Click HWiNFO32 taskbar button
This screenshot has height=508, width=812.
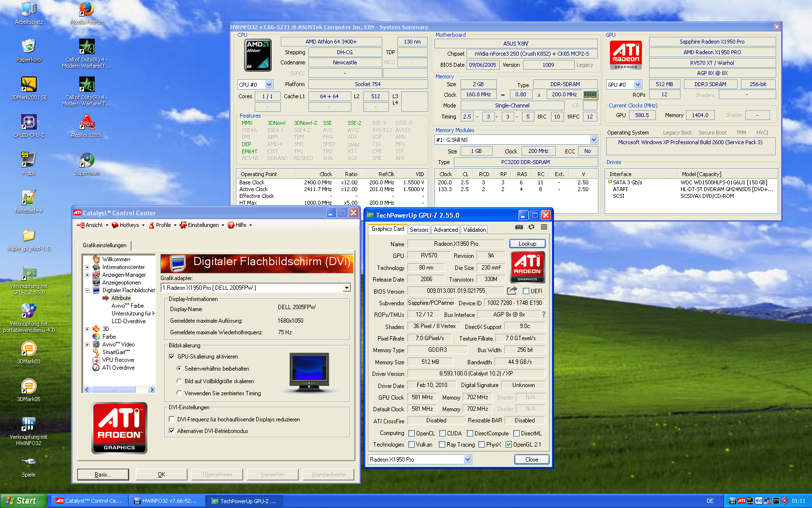point(167,501)
